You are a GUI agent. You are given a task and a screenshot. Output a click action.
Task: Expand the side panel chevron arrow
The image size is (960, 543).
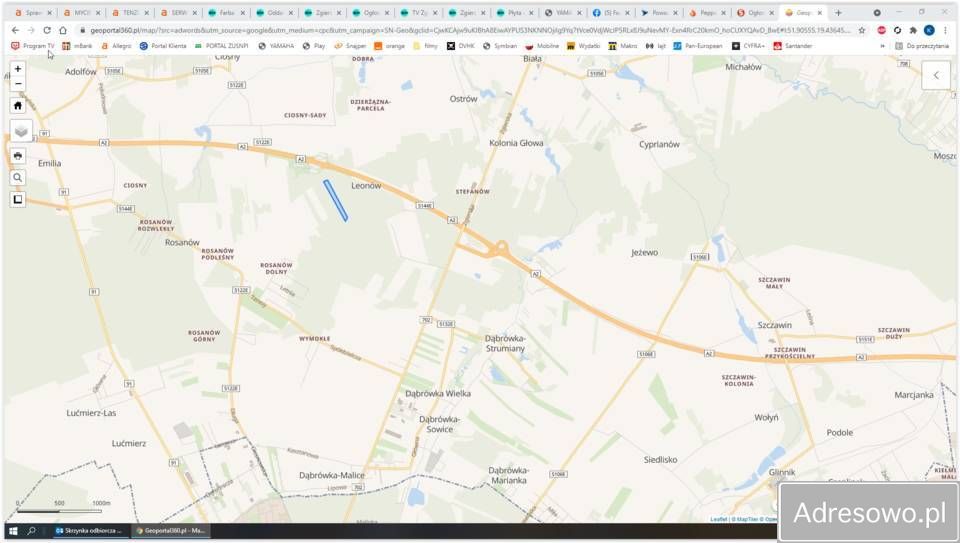pyautogui.click(x=936, y=75)
